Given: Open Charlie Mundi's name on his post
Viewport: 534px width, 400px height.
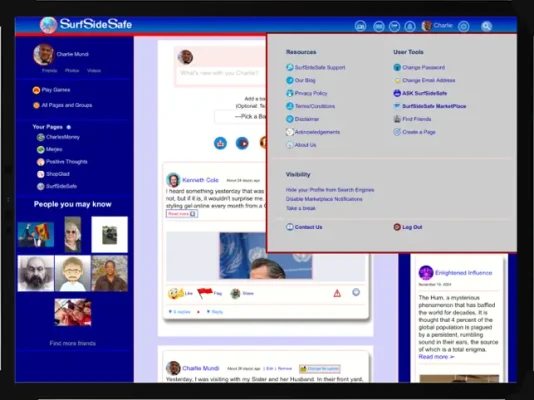Looking at the screenshot, I should pos(201,368).
